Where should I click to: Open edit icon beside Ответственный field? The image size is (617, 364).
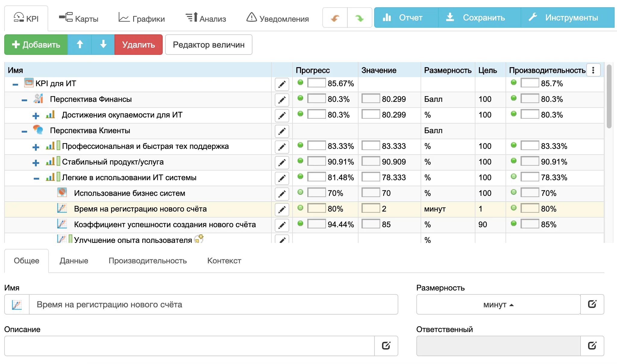[x=592, y=346]
